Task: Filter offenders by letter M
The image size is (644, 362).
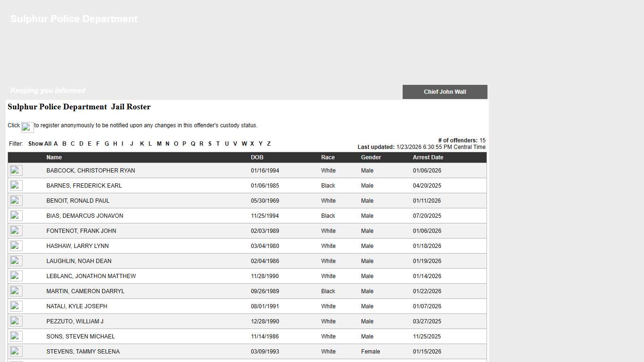Action: [159, 144]
